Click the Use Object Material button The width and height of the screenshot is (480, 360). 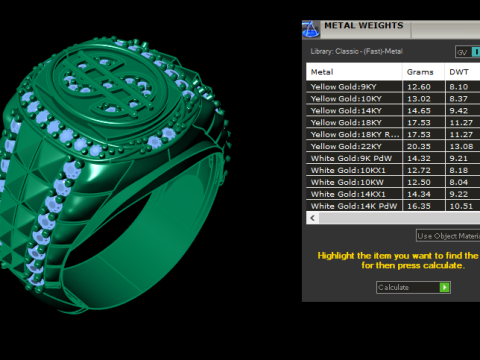[448, 236]
